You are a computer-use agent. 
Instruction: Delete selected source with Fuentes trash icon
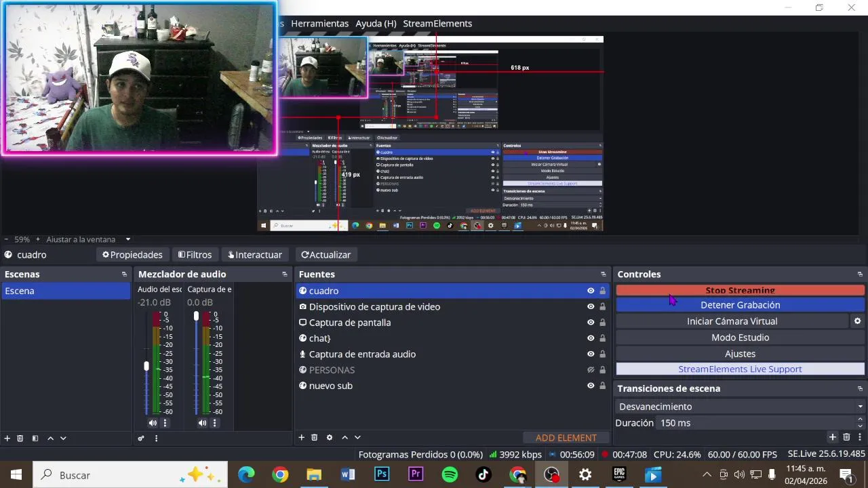click(x=315, y=438)
